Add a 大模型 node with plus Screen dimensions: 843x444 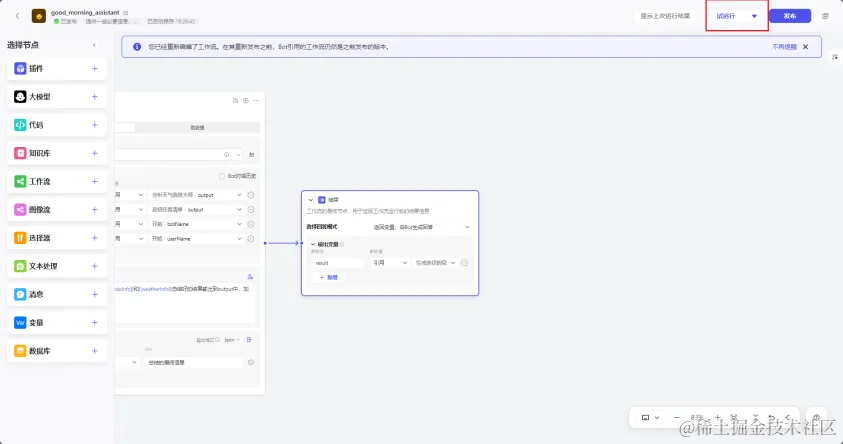pyautogui.click(x=95, y=97)
